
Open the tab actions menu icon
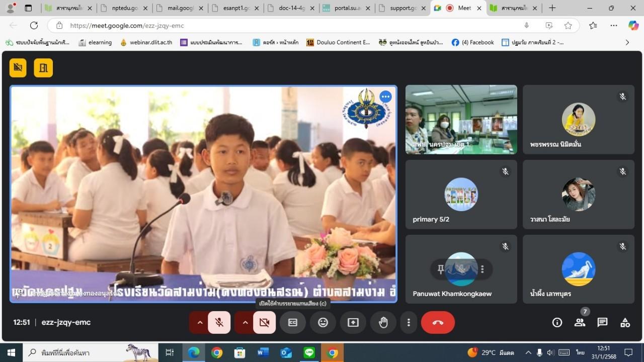click(28, 8)
